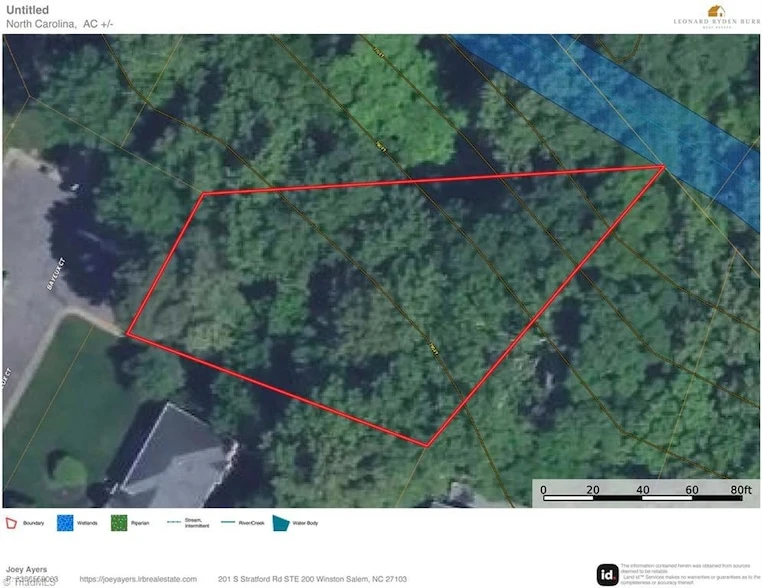Click the Wetlands legend swatch

pos(64,522)
